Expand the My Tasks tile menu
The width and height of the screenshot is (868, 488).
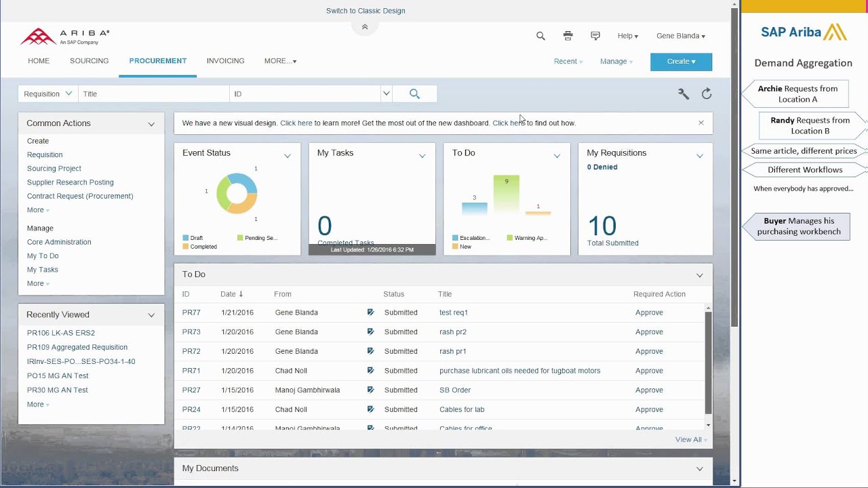tap(422, 156)
